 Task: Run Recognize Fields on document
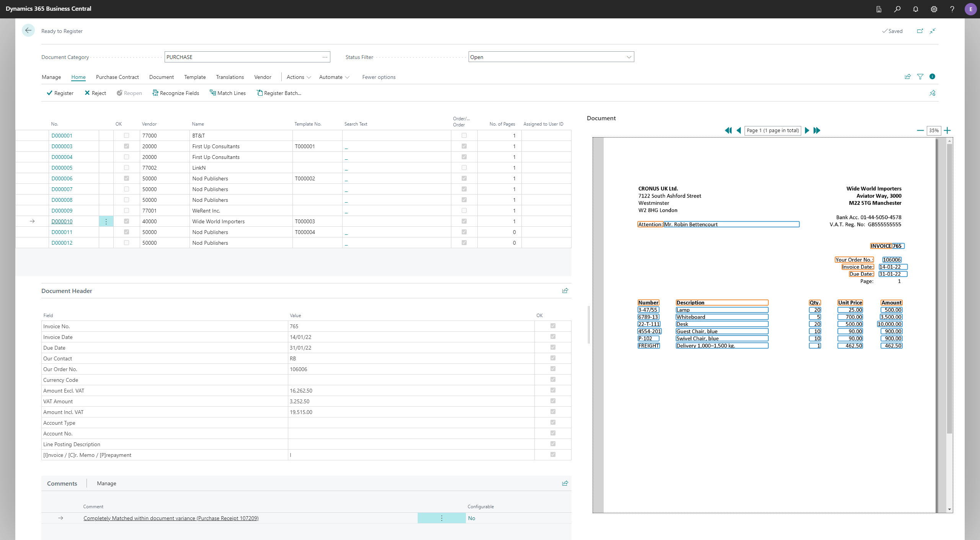pos(176,93)
